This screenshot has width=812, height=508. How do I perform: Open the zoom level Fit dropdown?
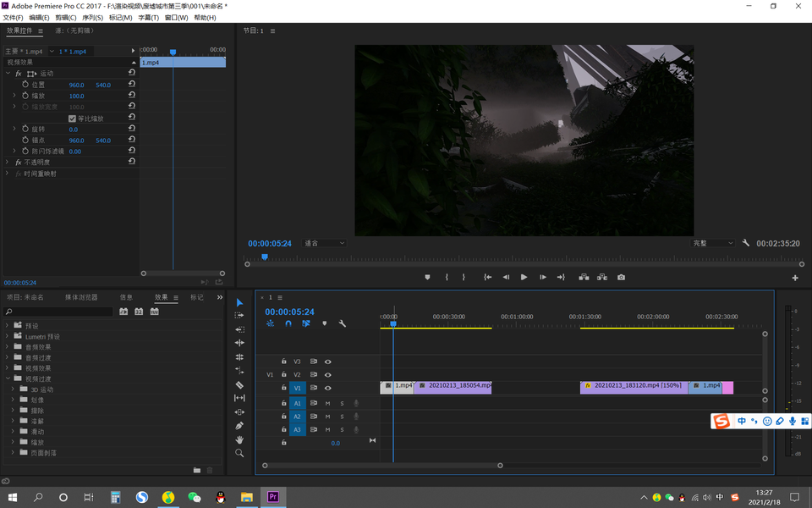pos(324,243)
